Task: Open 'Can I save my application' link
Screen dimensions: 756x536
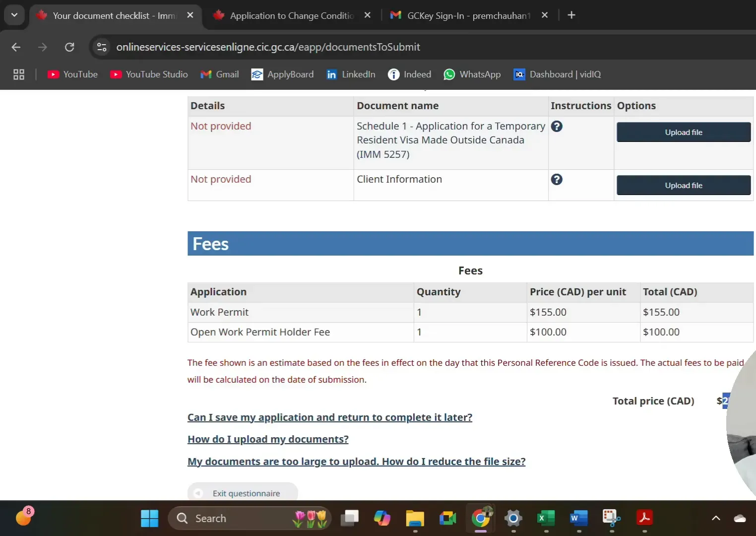Action: 330,417
